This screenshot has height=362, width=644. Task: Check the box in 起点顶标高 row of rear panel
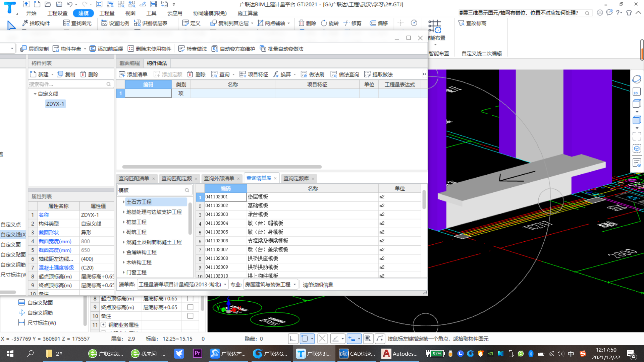[190, 298]
